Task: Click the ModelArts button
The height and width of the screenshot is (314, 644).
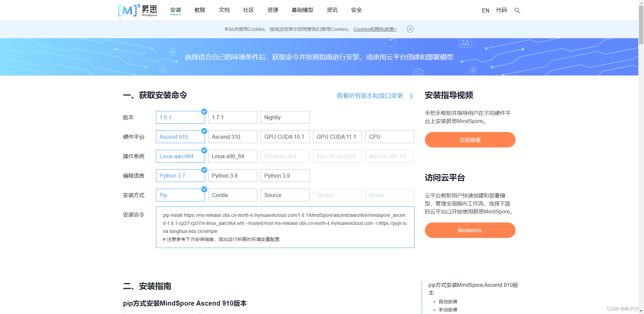Action: [x=470, y=230]
